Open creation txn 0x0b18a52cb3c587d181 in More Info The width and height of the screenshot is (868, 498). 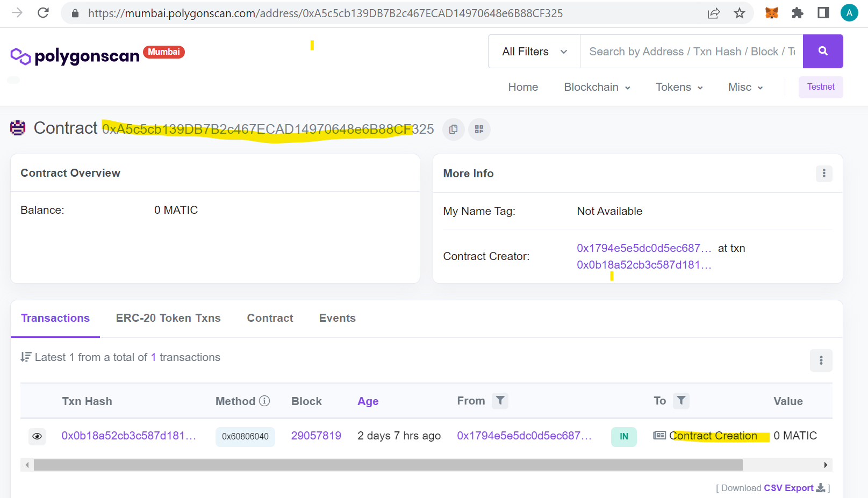pos(644,265)
